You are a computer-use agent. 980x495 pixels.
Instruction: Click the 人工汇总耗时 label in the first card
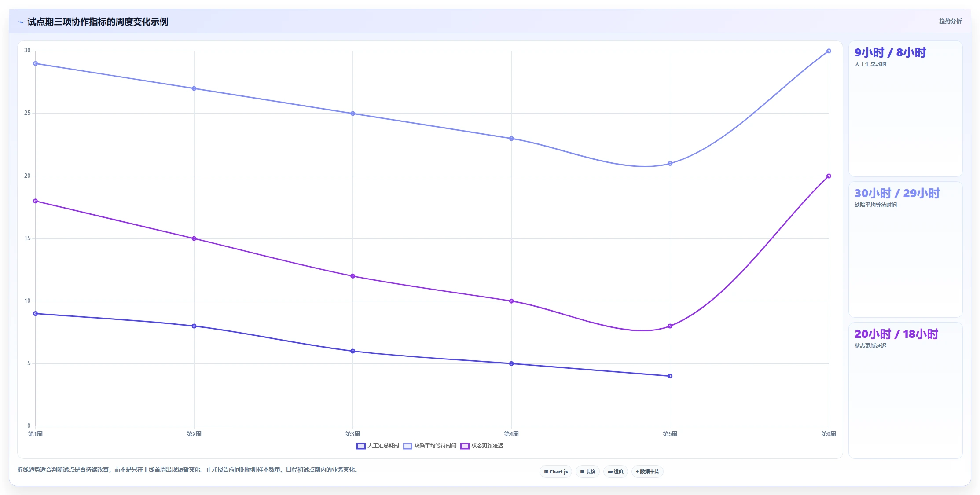tap(870, 64)
